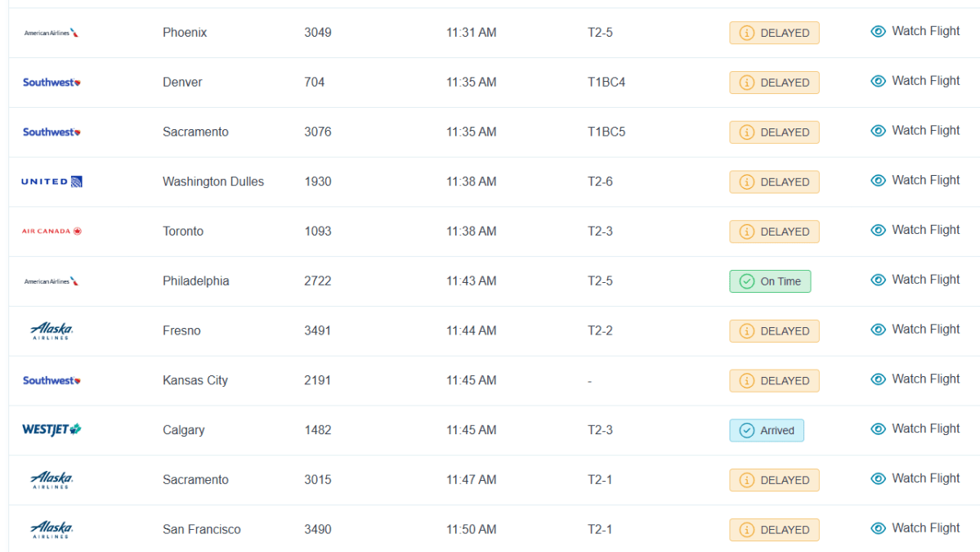Click the On Time status for Philadelphia
The image size is (980, 552).
tap(770, 281)
